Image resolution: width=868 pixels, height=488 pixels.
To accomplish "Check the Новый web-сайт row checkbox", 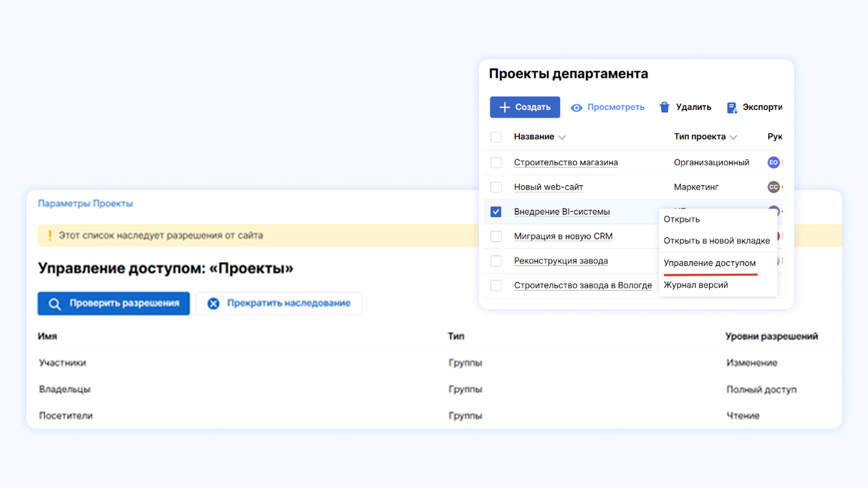I will [x=496, y=187].
